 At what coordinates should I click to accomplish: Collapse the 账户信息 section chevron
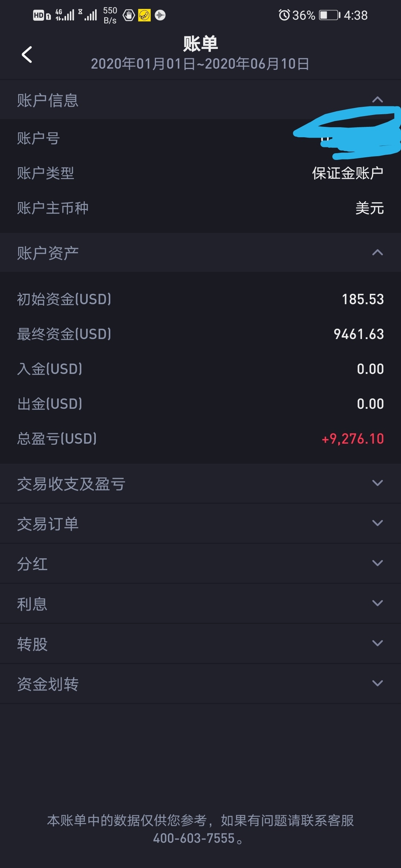coord(377,99)
